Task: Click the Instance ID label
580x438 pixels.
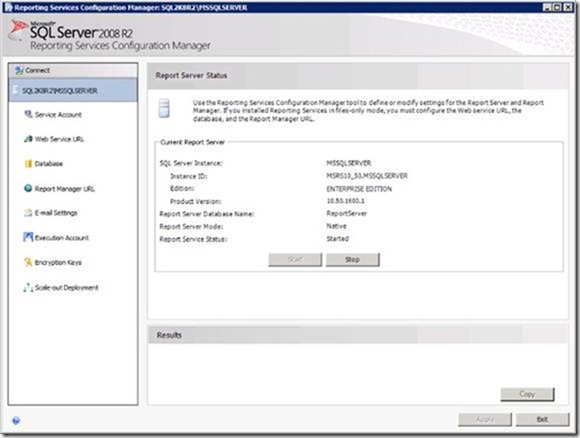Action: (x=189, y=176)
